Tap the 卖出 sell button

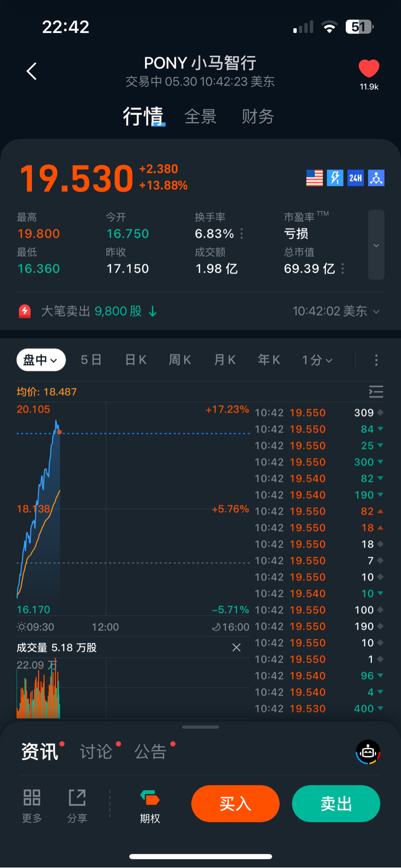tap(336, 804)
